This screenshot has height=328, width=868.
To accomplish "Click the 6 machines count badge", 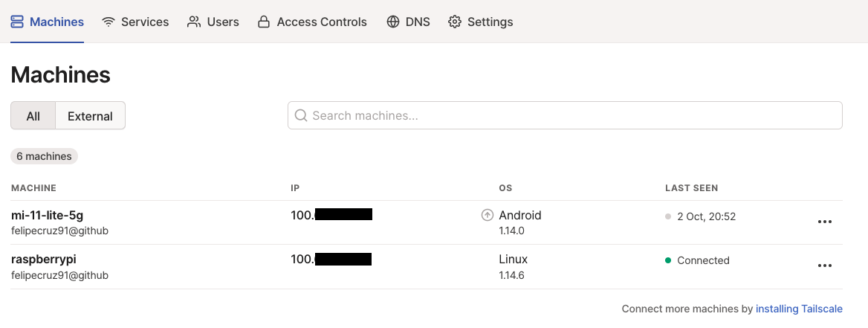I will click(x=45, y=156).
